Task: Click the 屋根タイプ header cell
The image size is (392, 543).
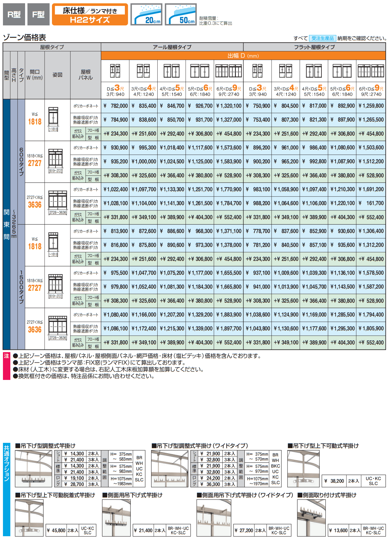Action: (52, 47)
